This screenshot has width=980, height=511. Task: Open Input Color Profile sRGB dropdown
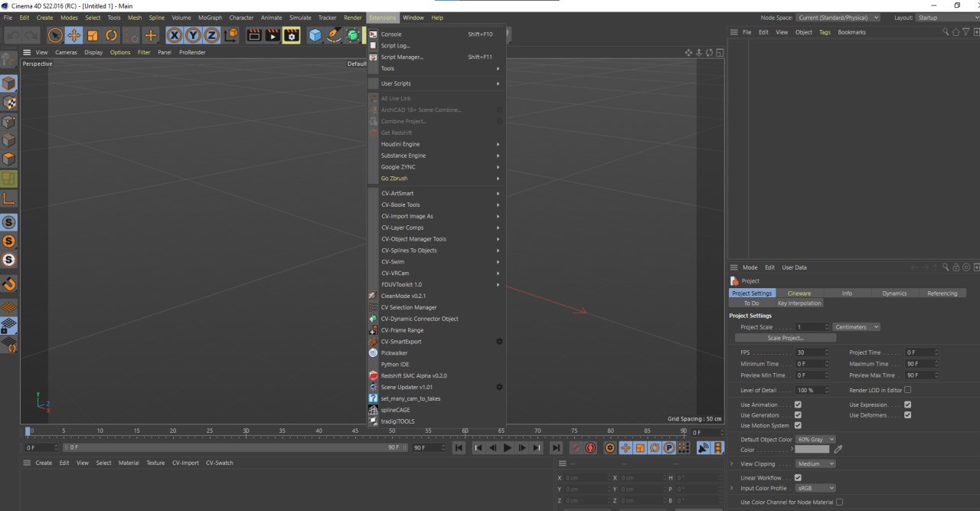click(x=815, y=488)
